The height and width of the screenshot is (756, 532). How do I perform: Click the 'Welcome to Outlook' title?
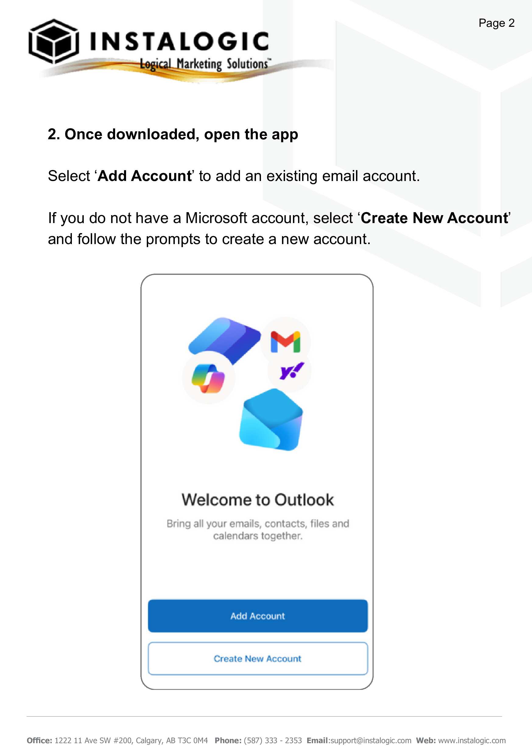coord(258,499)
